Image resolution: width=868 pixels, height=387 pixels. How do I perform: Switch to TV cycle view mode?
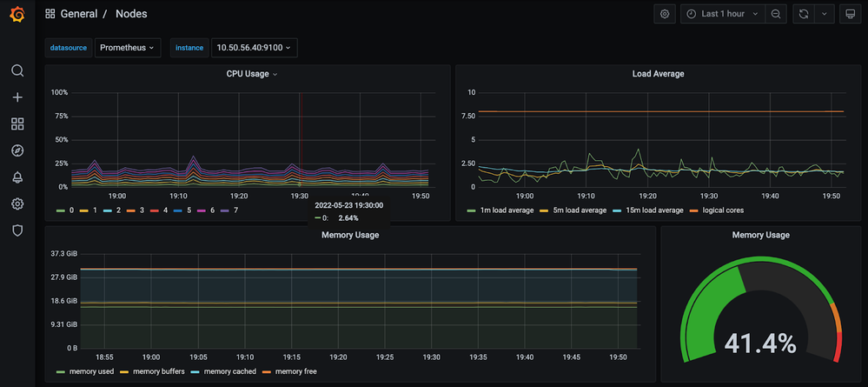click(851, 14)
